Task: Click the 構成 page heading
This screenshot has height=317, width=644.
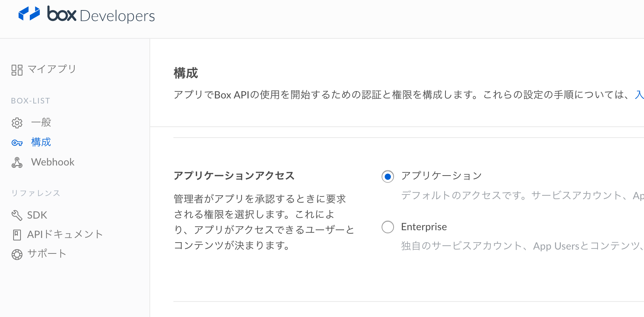Action: 186,73
